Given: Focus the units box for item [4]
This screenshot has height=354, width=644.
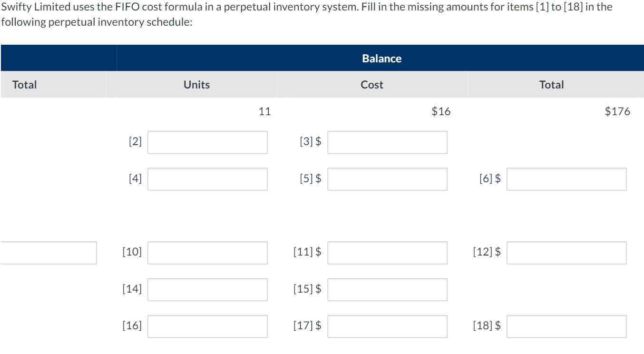Looking at the screenshot, I should tap(207, 179).
